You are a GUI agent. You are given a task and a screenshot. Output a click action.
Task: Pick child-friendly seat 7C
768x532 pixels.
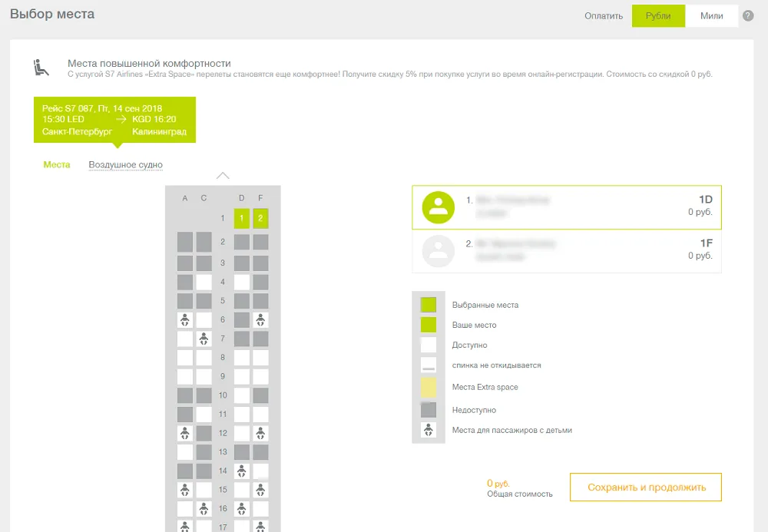(x=204, y=339)
